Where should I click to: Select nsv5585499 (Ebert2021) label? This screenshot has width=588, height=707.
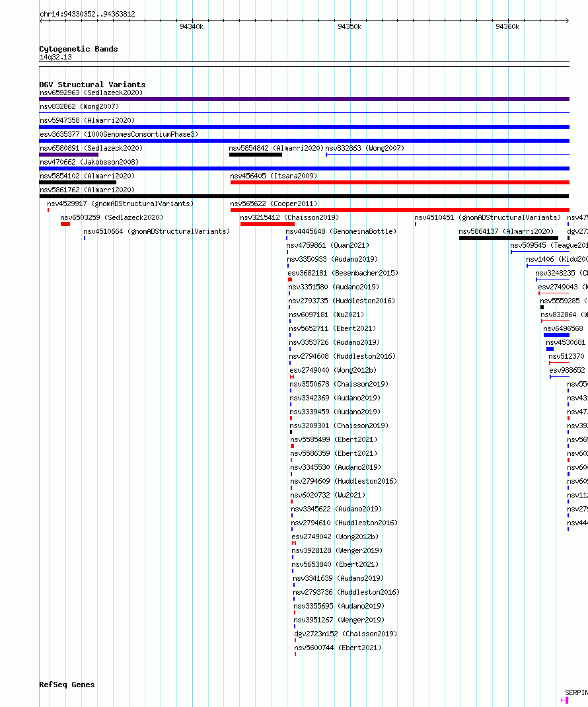pos(334,439)
